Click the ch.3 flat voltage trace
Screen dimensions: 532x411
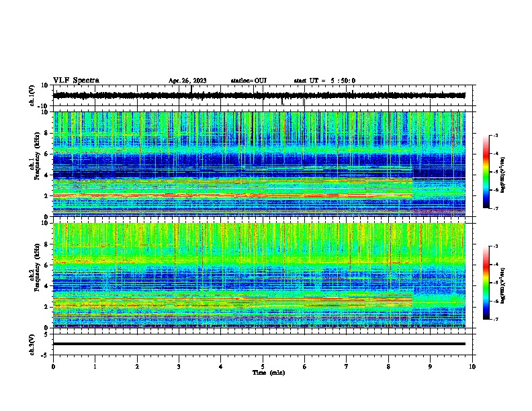click(x=259, y=344)
